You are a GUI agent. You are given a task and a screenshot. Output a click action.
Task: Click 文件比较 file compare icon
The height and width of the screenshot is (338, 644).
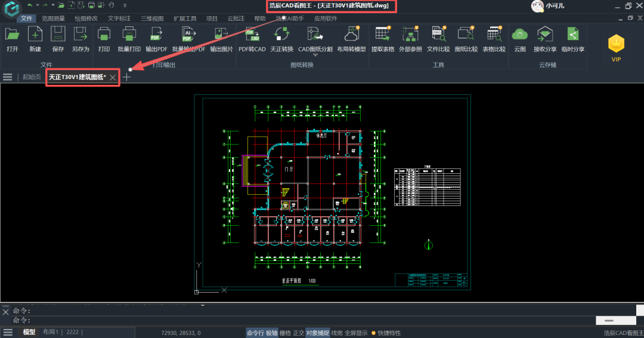click(x=438, y=35)
